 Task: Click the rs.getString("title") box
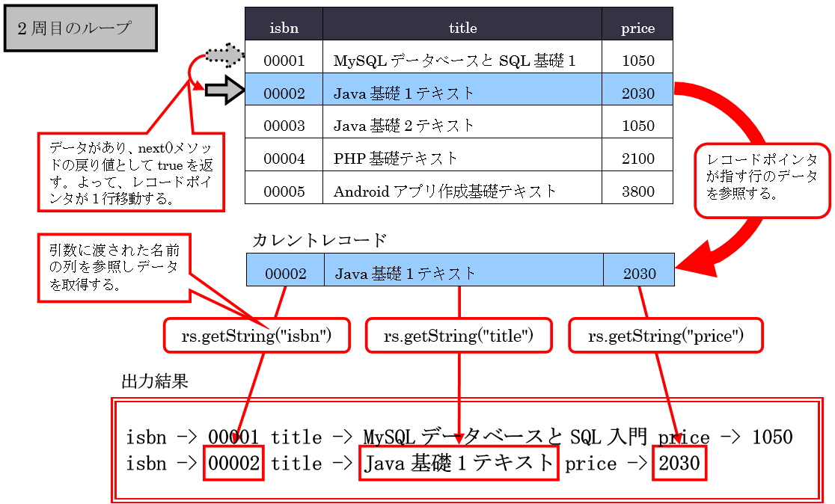[x=458, y=336]
